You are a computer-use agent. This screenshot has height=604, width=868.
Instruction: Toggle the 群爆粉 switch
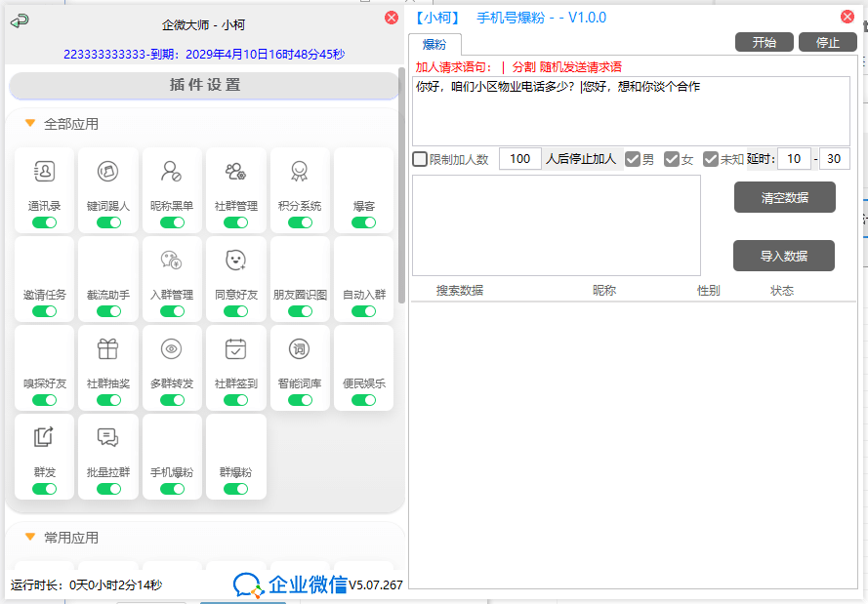pyautogui.click(x=236, y=489)
